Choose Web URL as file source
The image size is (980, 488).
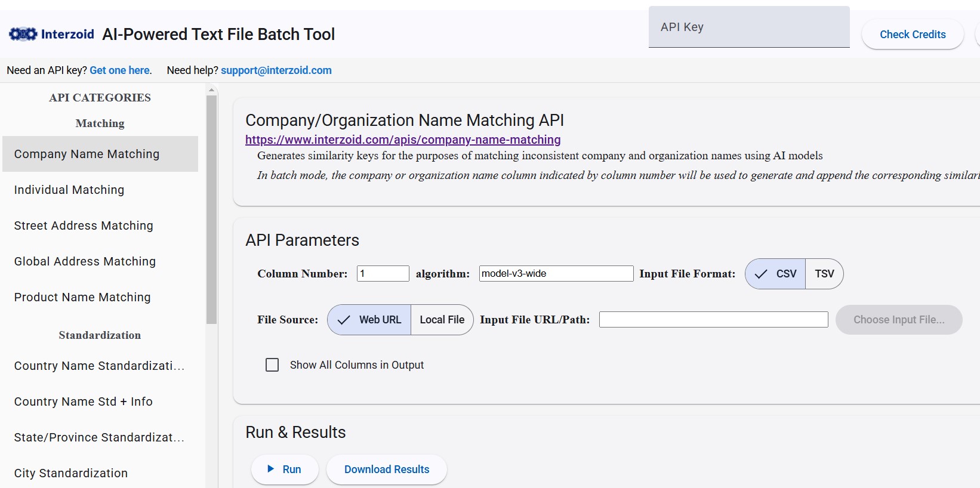click(x=369, y=320)
